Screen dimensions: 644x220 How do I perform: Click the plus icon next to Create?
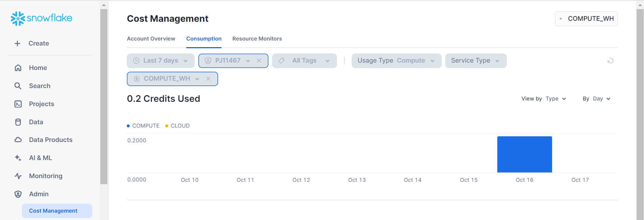pyautogui.click(x=17, y=44)
